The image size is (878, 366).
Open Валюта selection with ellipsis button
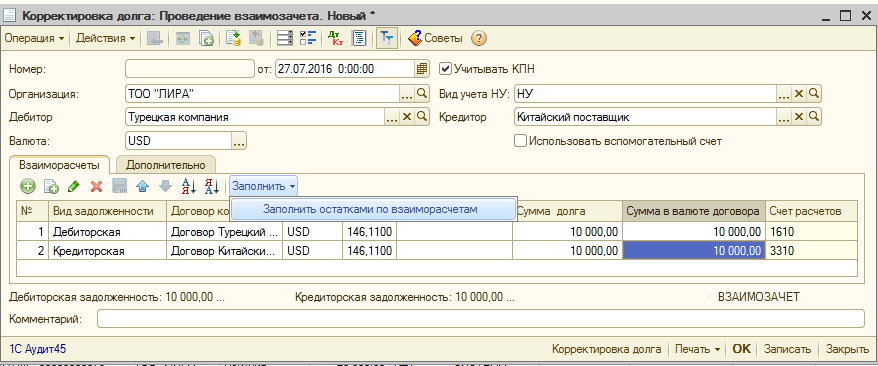(x=239, y=141)
